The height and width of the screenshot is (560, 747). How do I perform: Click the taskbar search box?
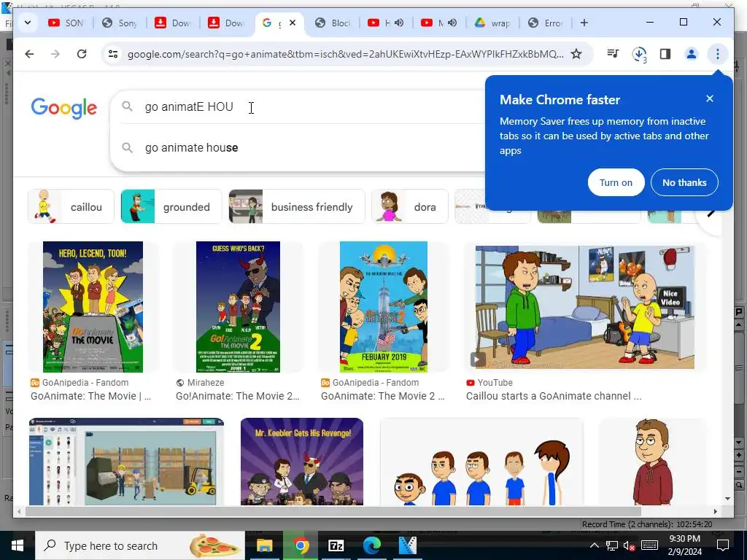coord(140,545)
